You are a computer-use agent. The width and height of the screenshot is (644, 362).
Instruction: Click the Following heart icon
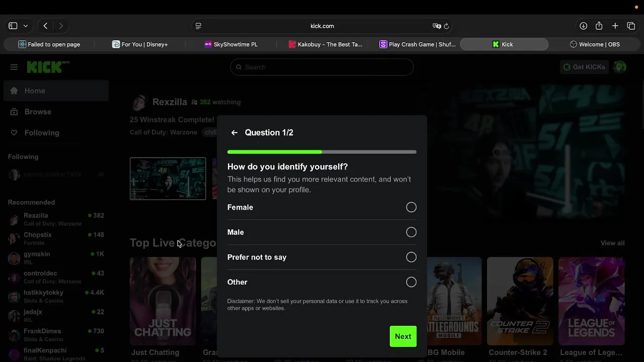pos(14,133)
